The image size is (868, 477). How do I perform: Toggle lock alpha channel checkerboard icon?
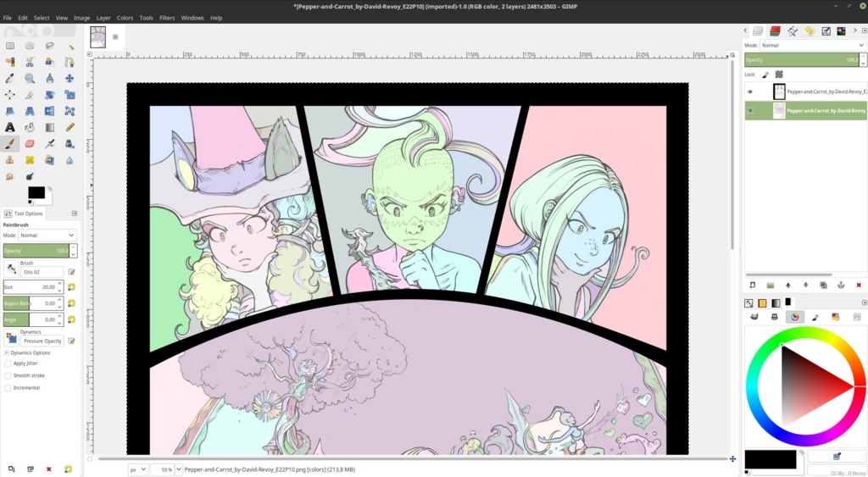point(779,75)
